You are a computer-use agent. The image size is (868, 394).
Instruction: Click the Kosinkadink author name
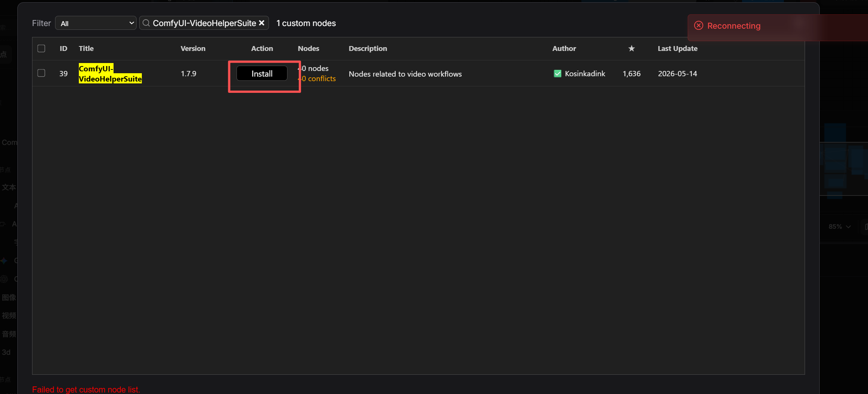tap(585, 74)
